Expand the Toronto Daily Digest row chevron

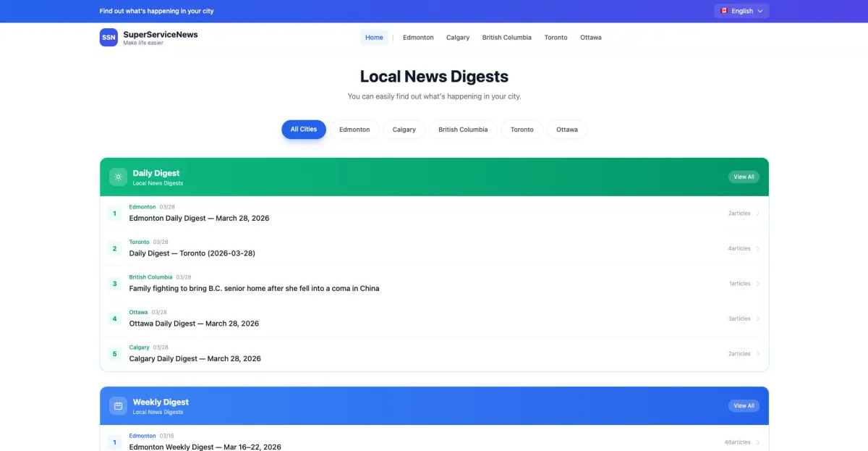(x=758, y=248)
